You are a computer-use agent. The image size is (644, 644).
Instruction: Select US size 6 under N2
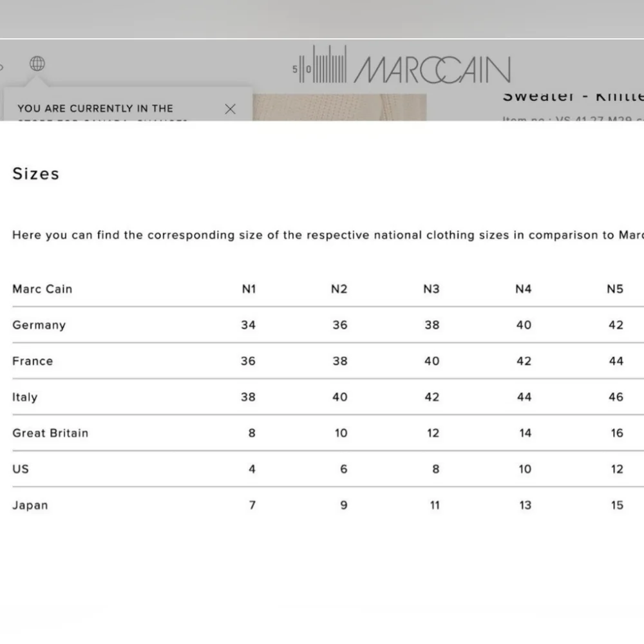coord(344,469)
